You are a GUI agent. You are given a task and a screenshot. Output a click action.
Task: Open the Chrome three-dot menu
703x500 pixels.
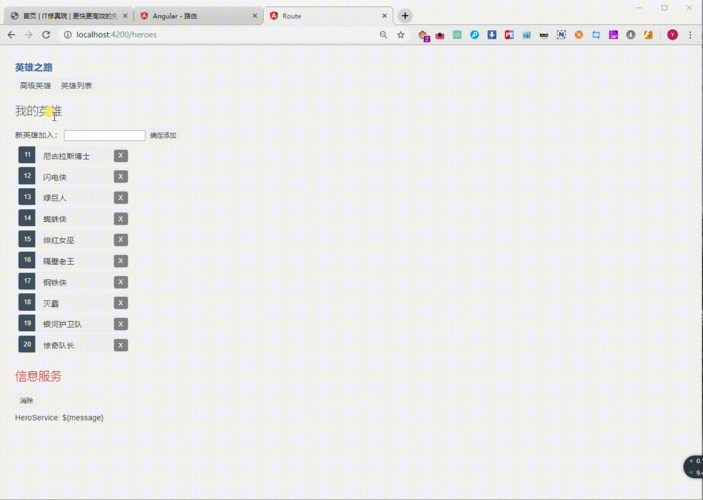click(691, 34)
